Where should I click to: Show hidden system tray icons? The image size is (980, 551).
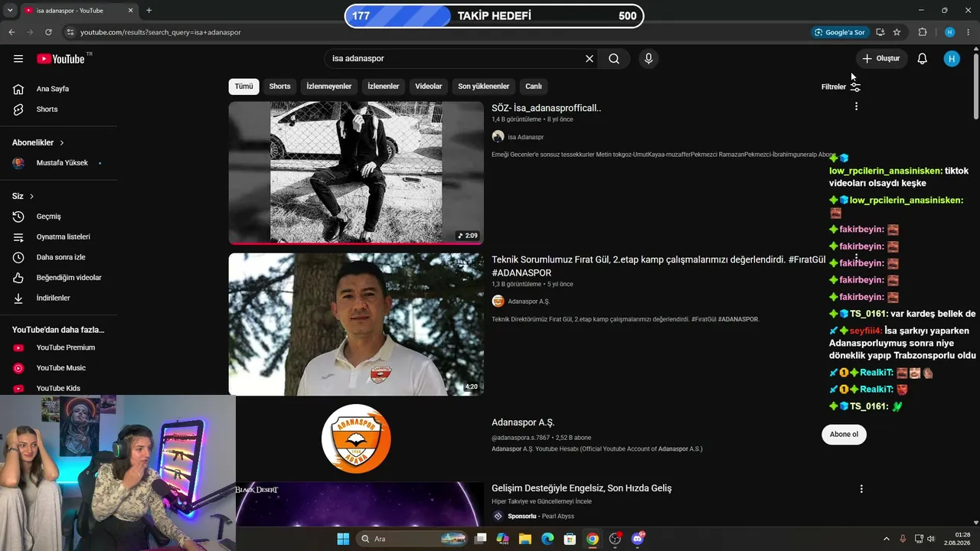[x=887, y=539]
